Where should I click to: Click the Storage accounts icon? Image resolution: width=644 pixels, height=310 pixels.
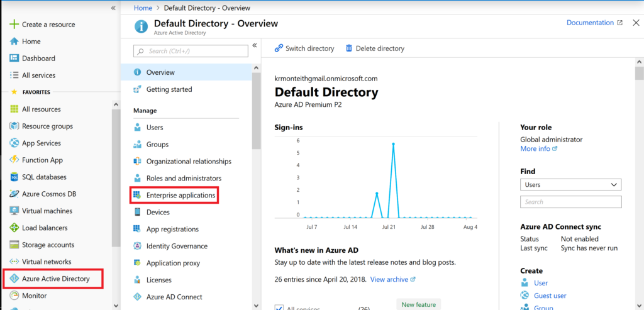click(x=14, y=245)
